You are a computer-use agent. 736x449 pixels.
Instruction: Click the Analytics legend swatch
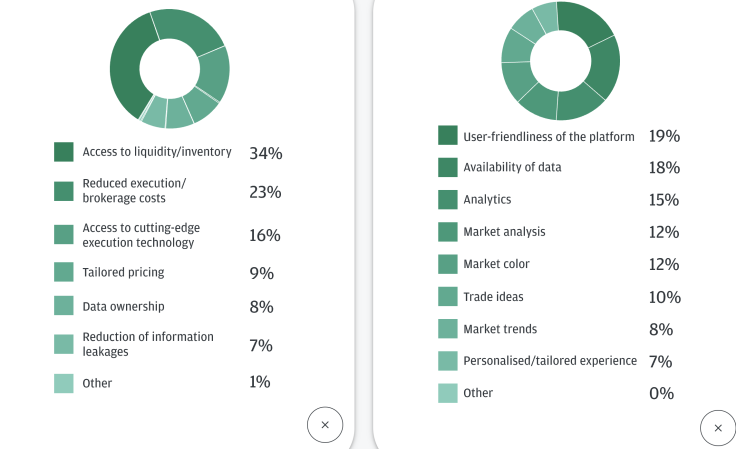click(448, 199)
